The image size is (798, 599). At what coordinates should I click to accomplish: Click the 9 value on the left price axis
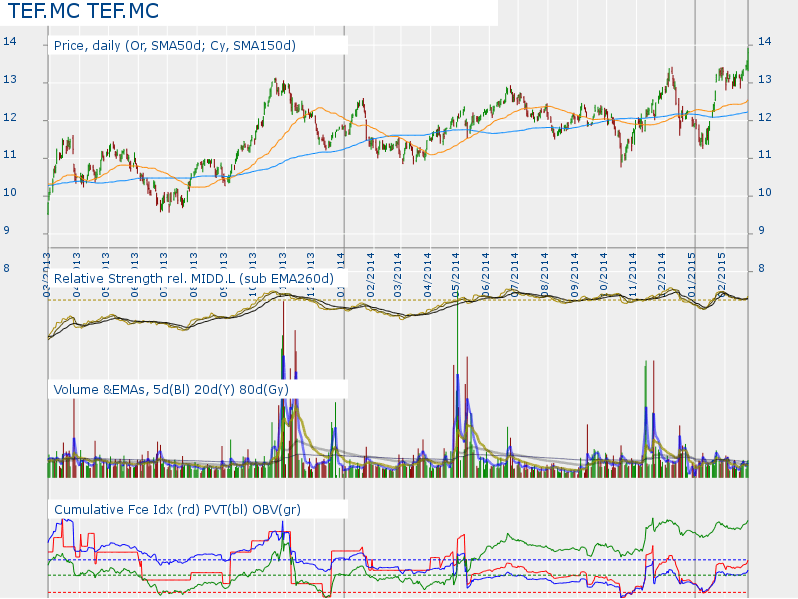tap(7, 231)
